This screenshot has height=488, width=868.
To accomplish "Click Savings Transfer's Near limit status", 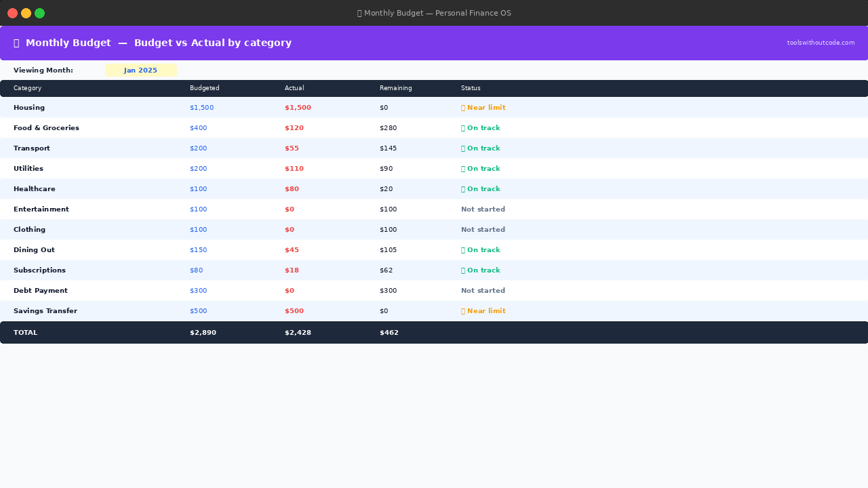I will click(x=484, y=311).
